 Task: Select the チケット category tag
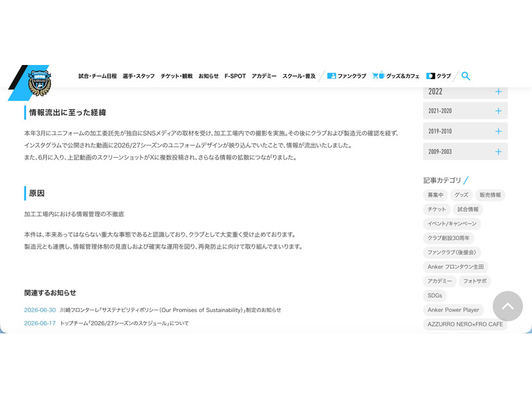pos(437,209)
